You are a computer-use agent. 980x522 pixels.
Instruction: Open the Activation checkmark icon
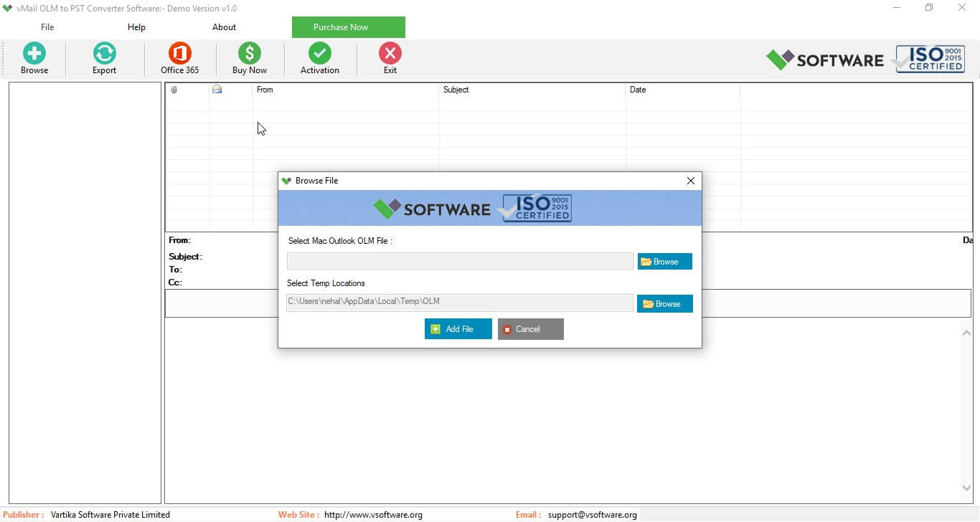click(x=320, y=58)
